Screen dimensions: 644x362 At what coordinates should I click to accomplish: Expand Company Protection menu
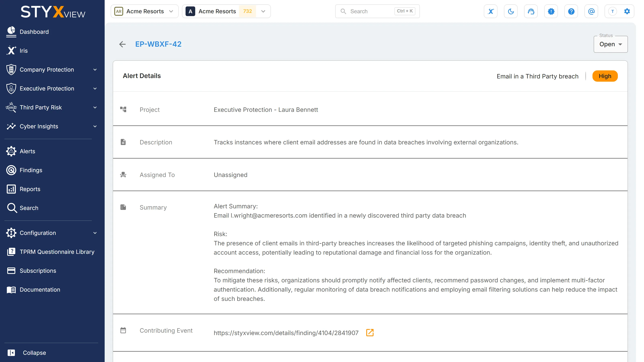[x=52, y=69]
